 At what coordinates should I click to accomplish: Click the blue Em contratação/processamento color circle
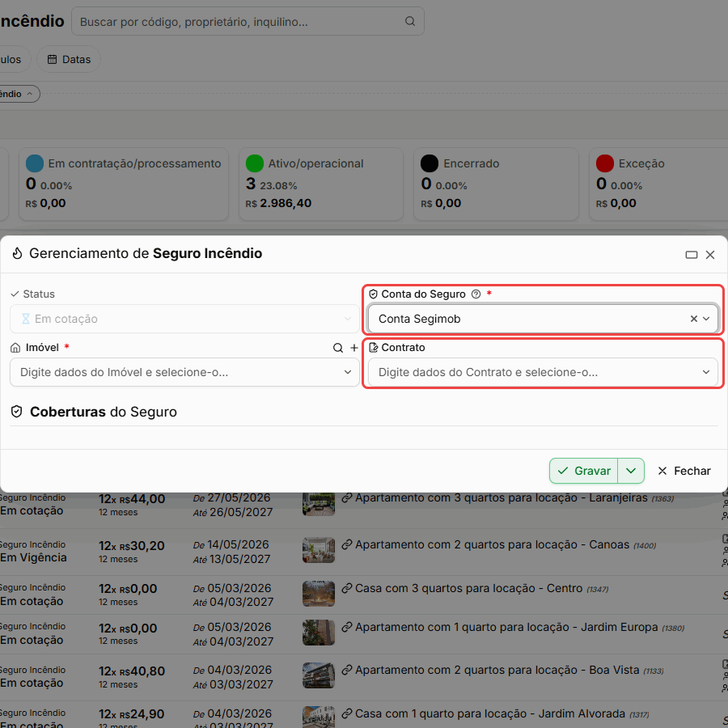35,163
